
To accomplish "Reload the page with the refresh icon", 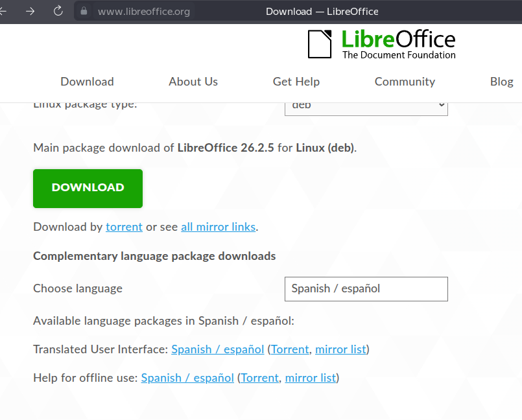I will click(x=58, y=11).
